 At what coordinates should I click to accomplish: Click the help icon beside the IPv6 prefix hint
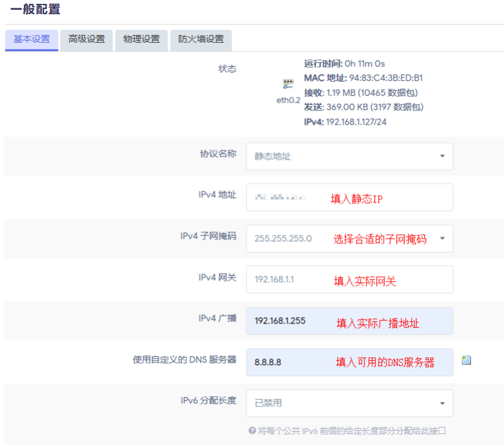tap(252, 431)
